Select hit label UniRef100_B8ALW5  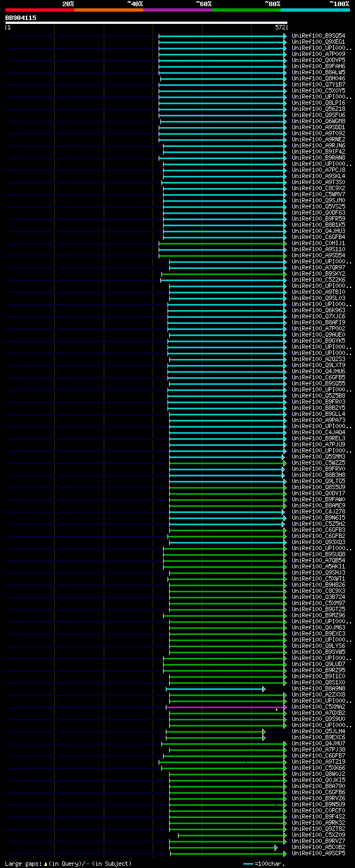tap(318, 72)
